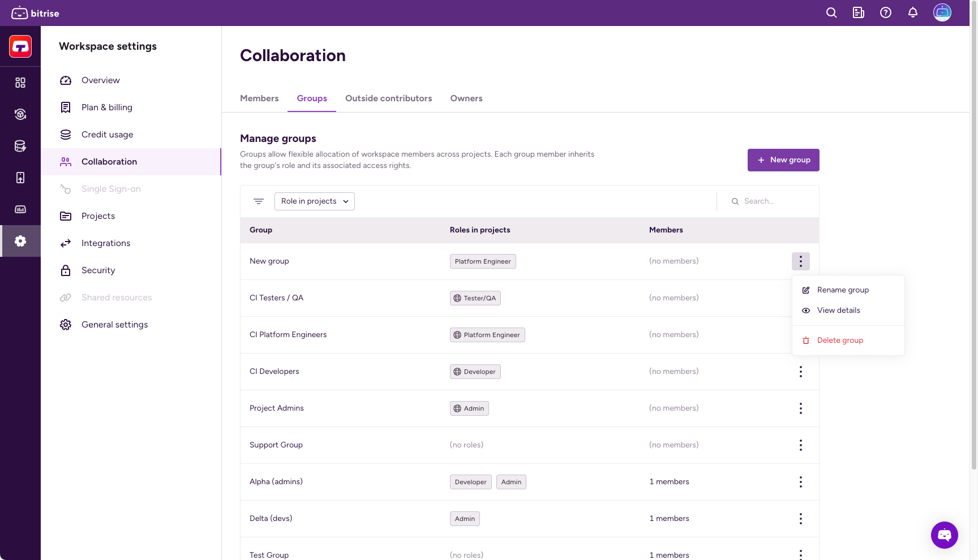Click the dashboard grid icon in left rail
The height and width of the screenshot is (560, 978).
click(x=20, y=83)
